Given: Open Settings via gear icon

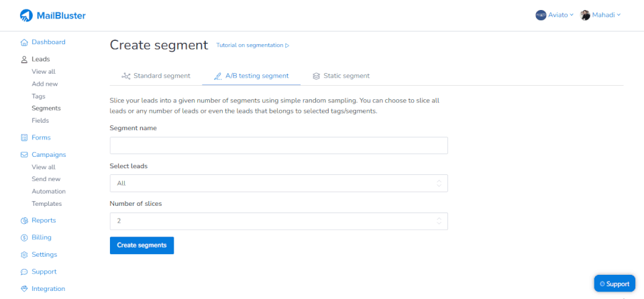Looking at the screenshot, I should tap(24, 255).
